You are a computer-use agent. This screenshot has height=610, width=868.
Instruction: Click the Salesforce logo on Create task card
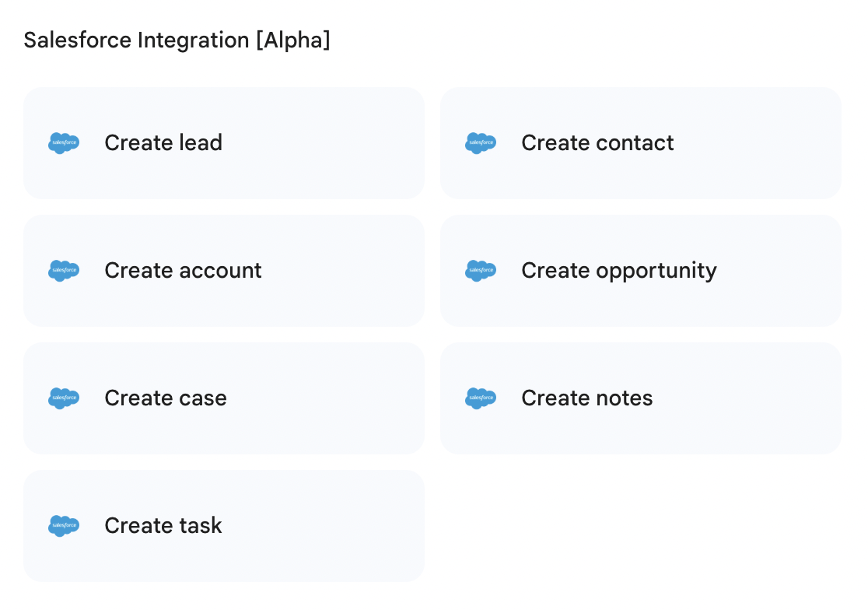pyautogui.click(x=64, y=526)
